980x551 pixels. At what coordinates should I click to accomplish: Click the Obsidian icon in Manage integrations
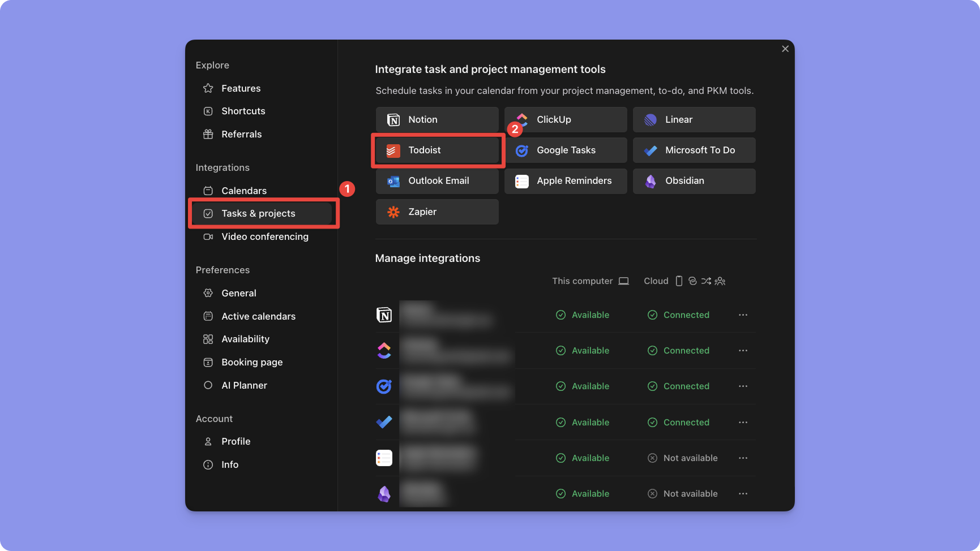point(384,494)
